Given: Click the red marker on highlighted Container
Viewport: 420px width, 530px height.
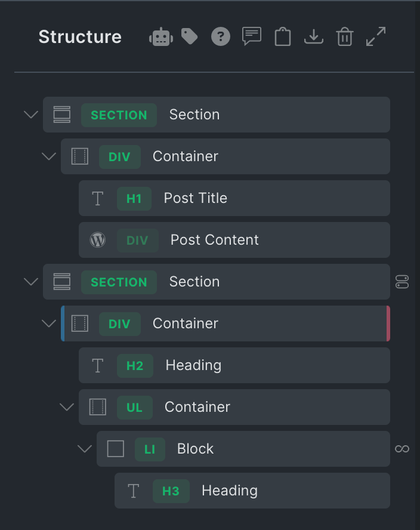Looking at the screenshot, I should point(388,323).
